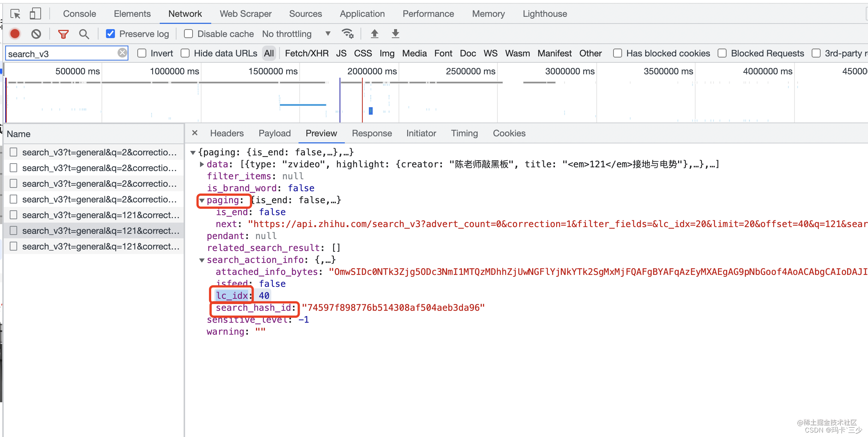Viewport: 868px width, 437px height.
Task: Click the import HAR upload arrow
Action: point(374,34)
